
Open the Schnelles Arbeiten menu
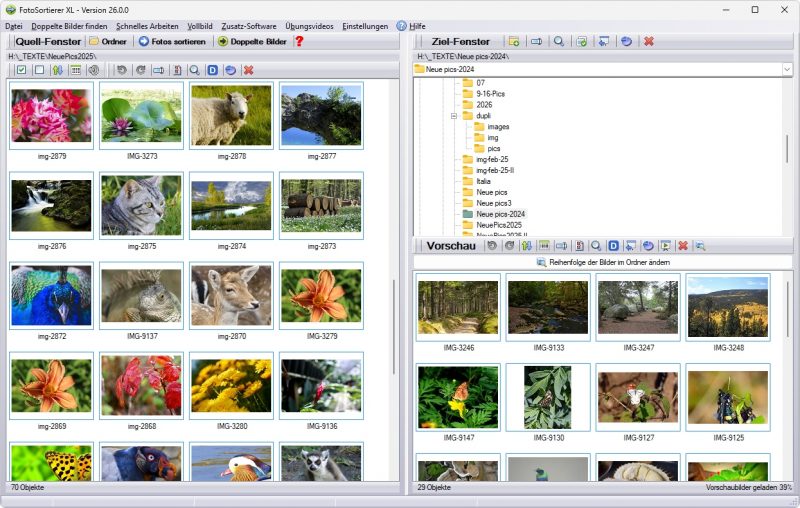tap(147, 26)
